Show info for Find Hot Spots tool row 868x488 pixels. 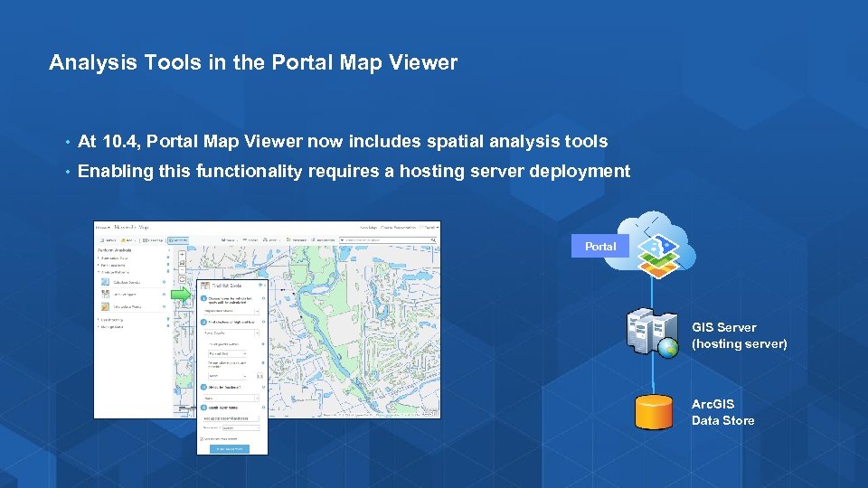coord(164,295)
